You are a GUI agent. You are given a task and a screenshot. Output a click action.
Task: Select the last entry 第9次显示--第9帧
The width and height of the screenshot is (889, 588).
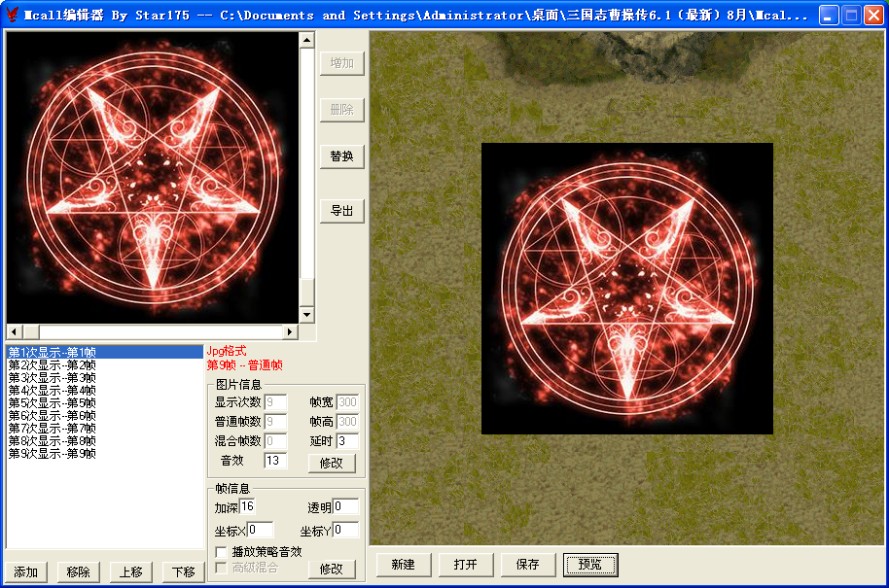tap(53, 454)
